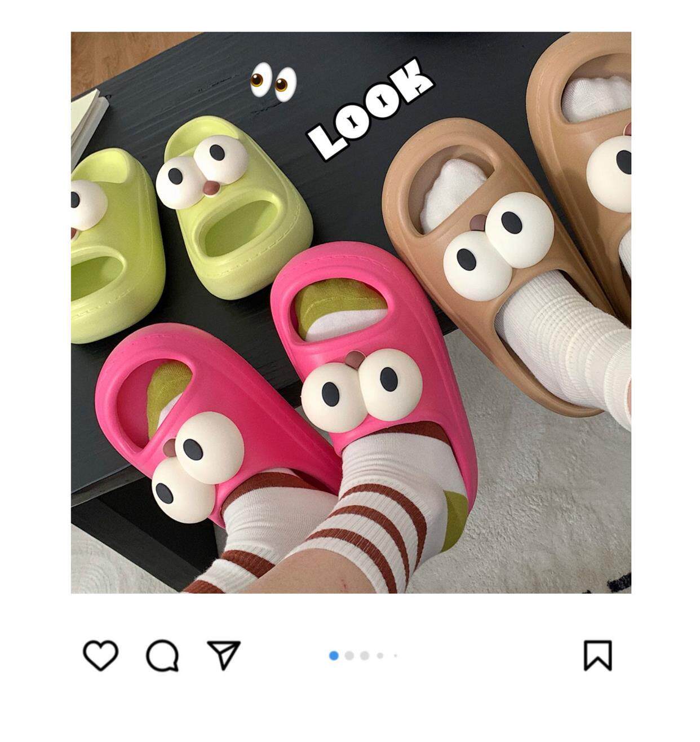Click the eyes emoji sticker

pos(273,81)
